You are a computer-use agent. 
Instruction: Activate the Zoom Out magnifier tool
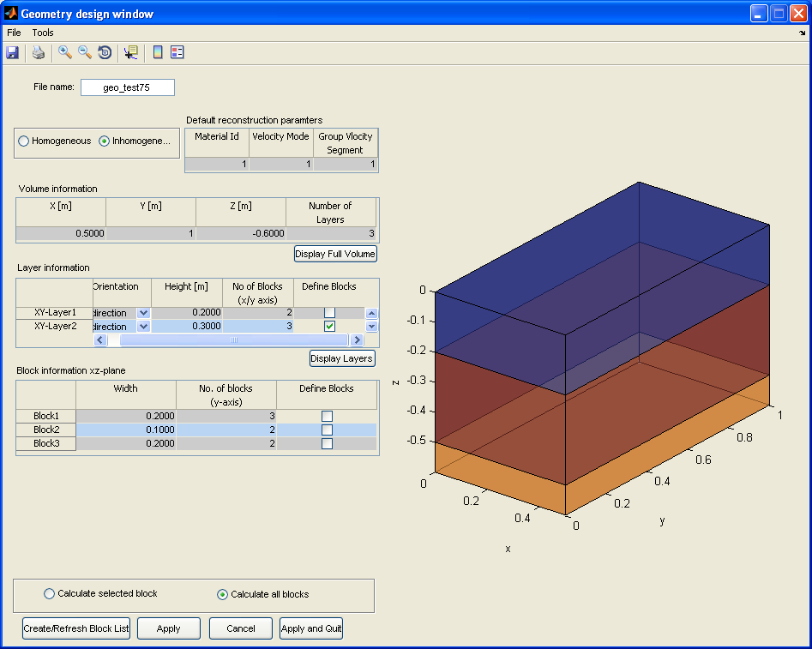tap(84, 52)
